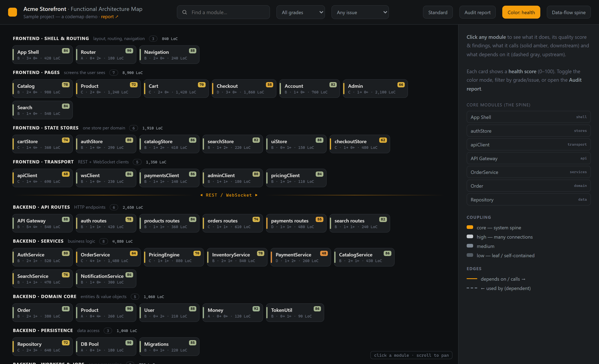Select Order in the spine list
This screenshot has height=364, width=599.
(x=529, y=186)
